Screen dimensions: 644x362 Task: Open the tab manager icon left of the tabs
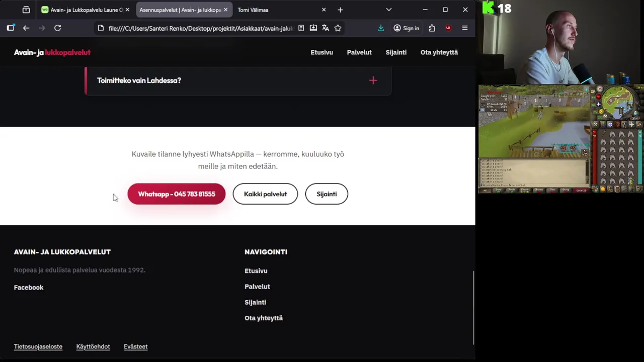[26, 10]
